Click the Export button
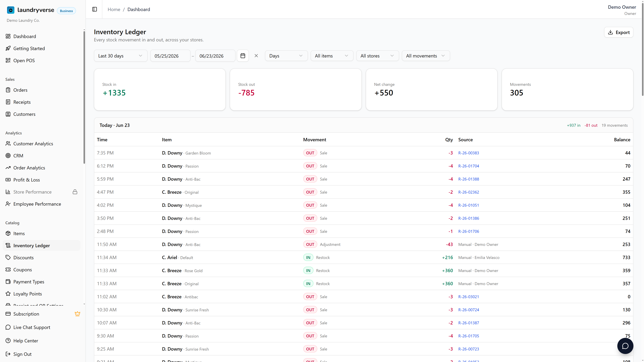 619,32
